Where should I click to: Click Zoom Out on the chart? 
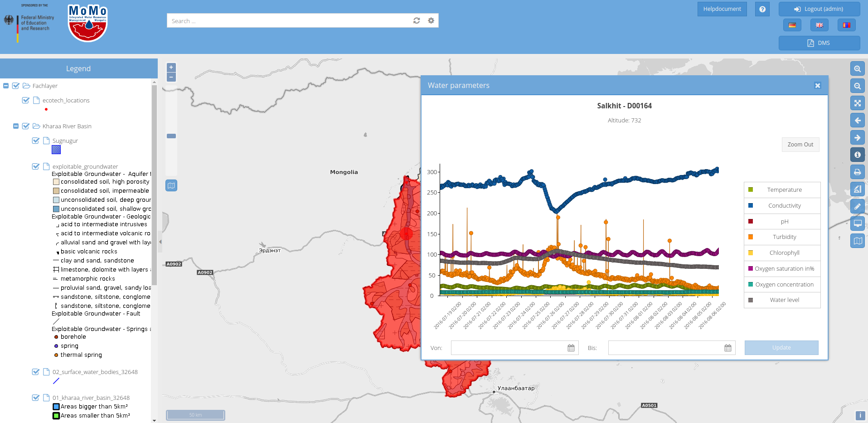[x=800, y=145]
